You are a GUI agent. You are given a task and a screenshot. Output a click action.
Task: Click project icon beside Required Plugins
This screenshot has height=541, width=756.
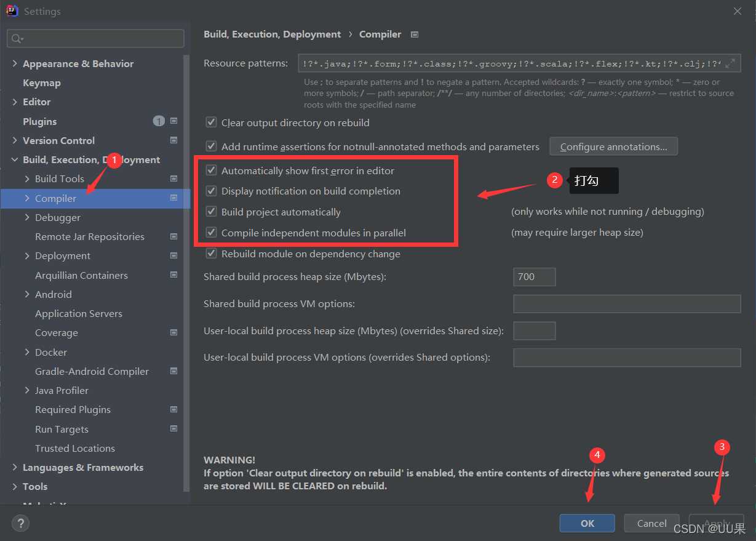pyautogui.click(x=173, y=409)
